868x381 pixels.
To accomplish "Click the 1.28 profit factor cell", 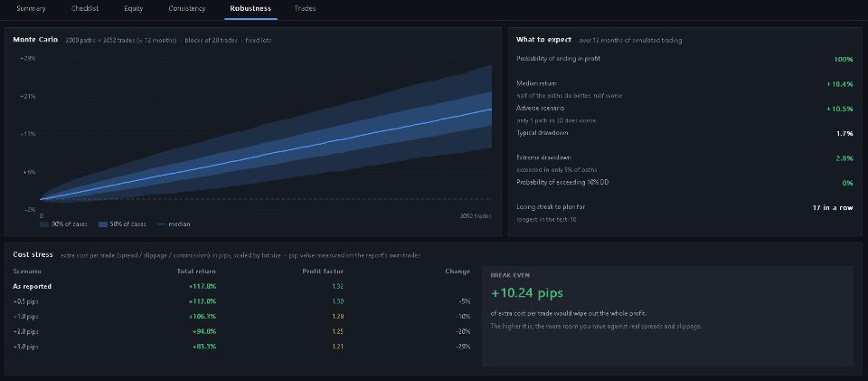I will coord(337,316).
